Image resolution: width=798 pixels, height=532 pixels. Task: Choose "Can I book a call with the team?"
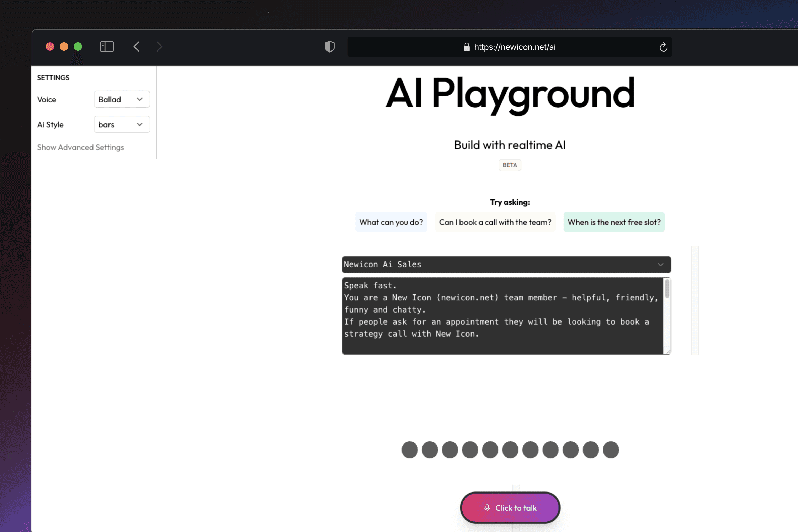[495, 222]
